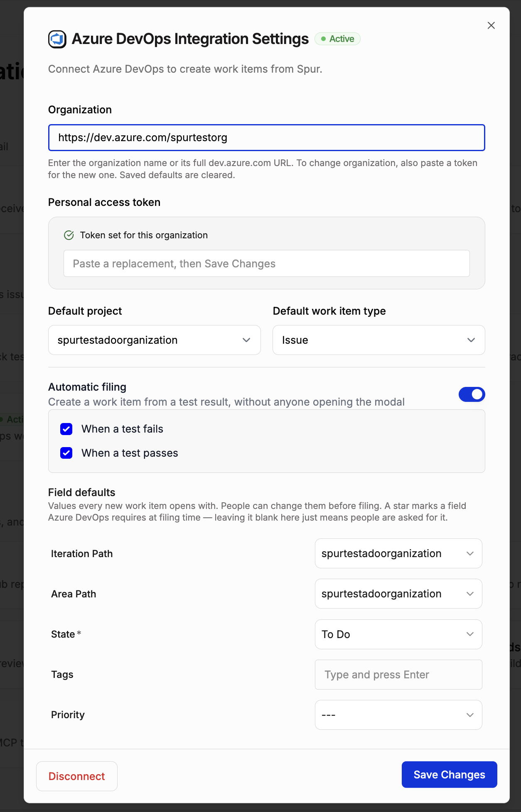Click the Disconnect button

point(77,776)
